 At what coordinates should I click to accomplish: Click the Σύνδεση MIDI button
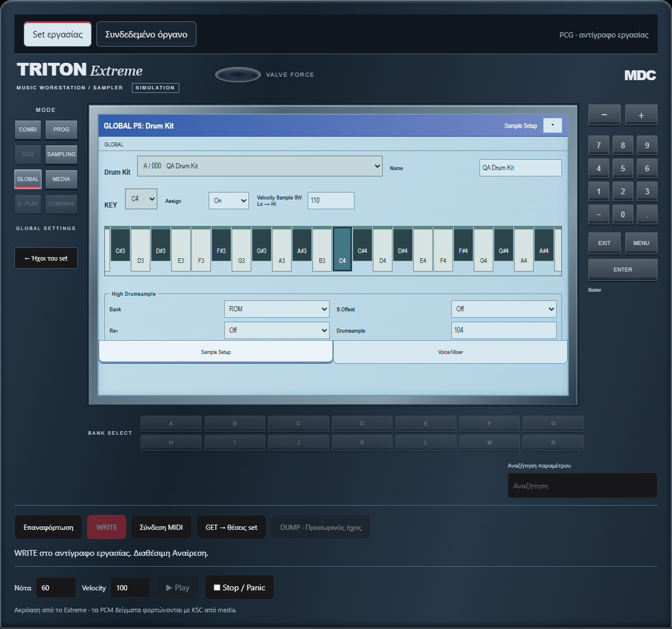pos(161,528)
